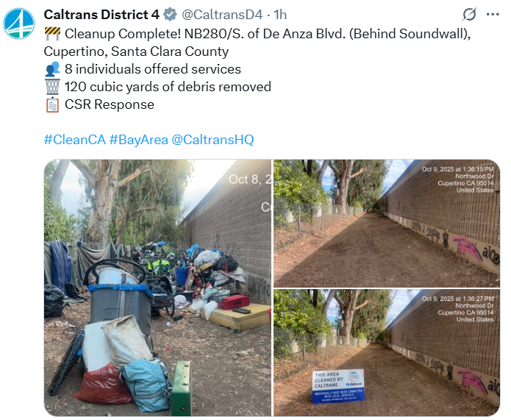
Task: Click the wastebasket emoji
Action: pyautogui.click(x=52, y=87)
